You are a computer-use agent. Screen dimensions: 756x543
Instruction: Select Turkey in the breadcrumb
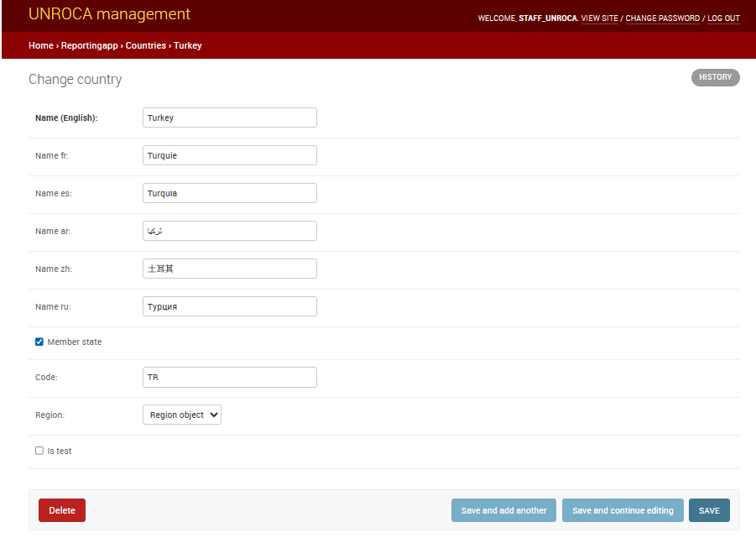tap(188, 45)
